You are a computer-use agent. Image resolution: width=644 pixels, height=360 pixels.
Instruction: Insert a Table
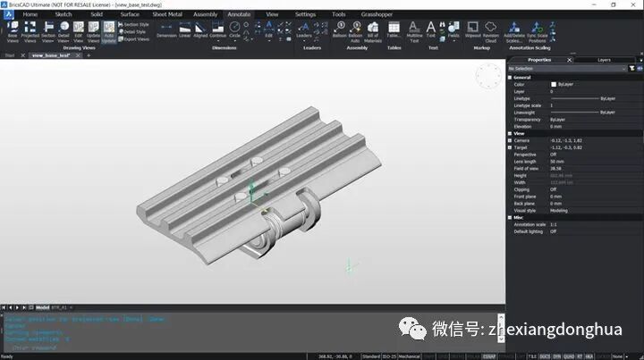[x=394, y=30]
